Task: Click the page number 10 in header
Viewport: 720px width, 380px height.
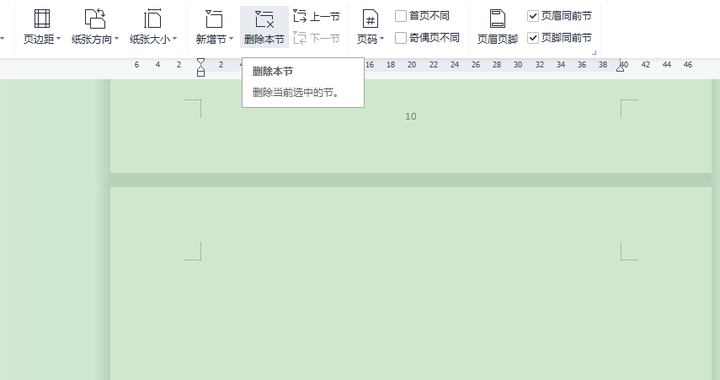Action: coord(411,117)
